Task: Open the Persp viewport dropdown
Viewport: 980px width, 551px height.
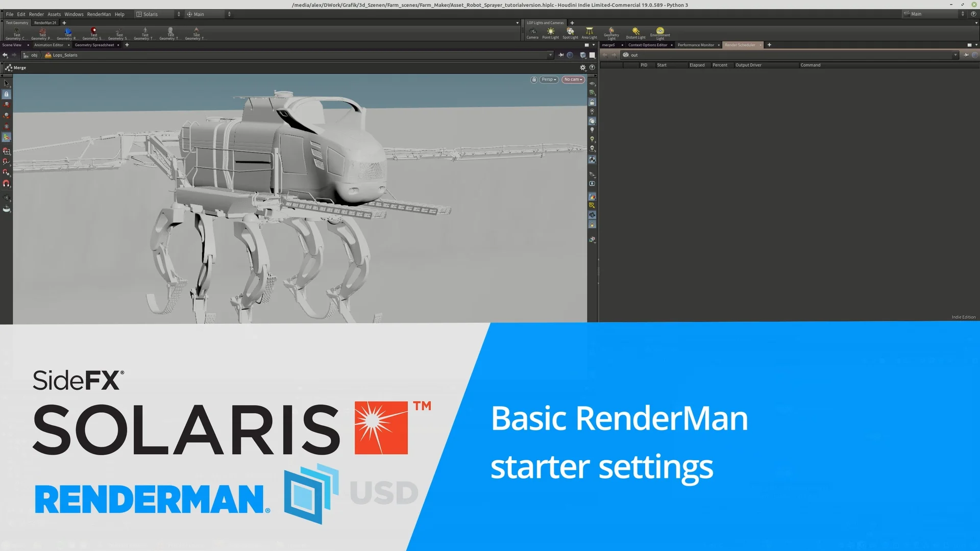Action: [549, 80]
